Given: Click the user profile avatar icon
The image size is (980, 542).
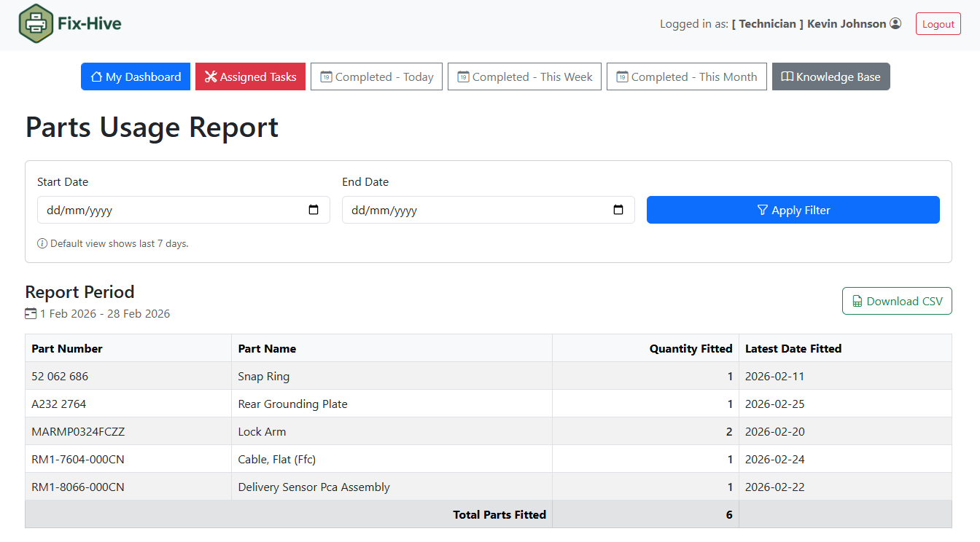Looking at the screenshot, I should [x=895, y=23].
